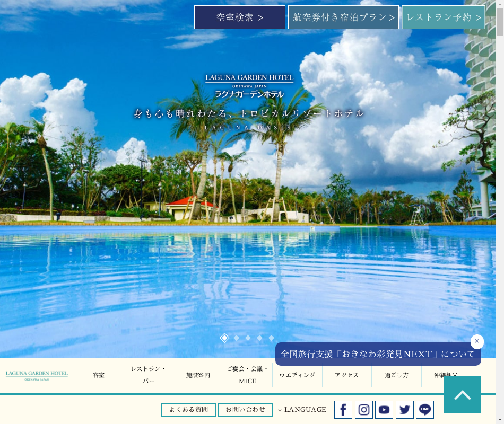
Task: Click the レストラン予約 button
Action: click(x=444, y=17)
